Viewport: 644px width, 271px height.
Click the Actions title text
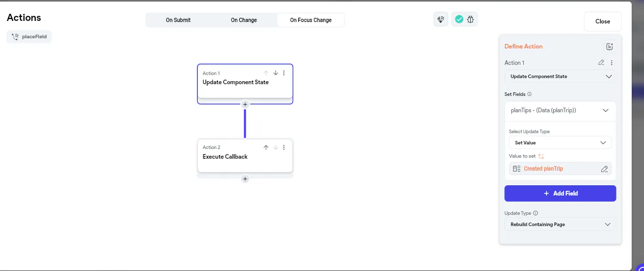(x=24, y=17)
